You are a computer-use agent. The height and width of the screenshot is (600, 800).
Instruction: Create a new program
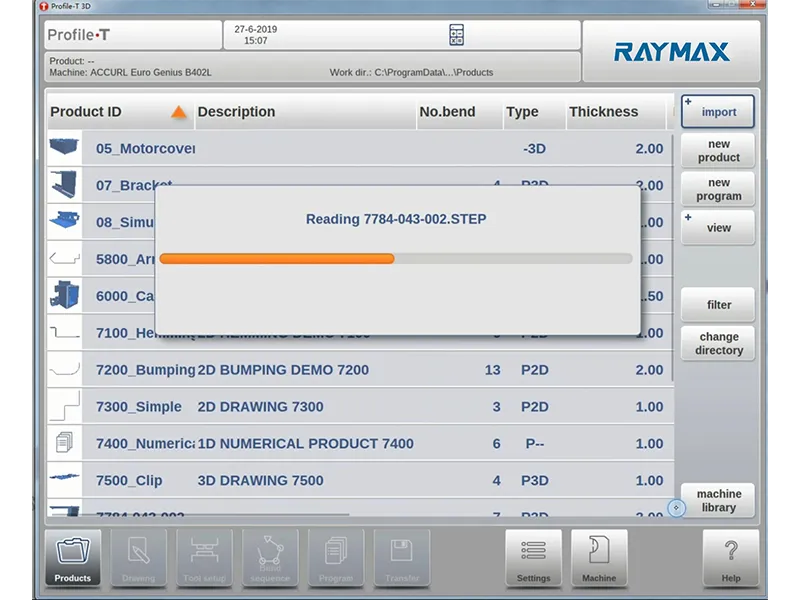click(x=718, y=189)
